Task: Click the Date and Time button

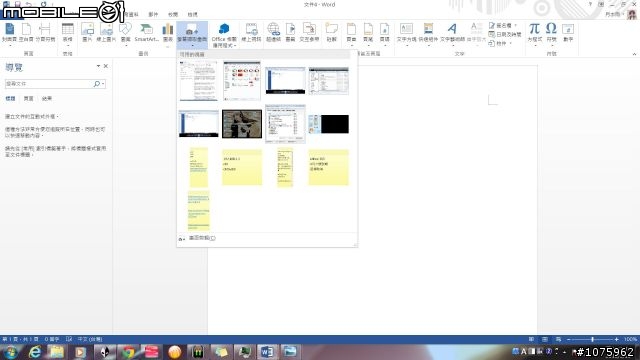Action: tap(505, 35)
